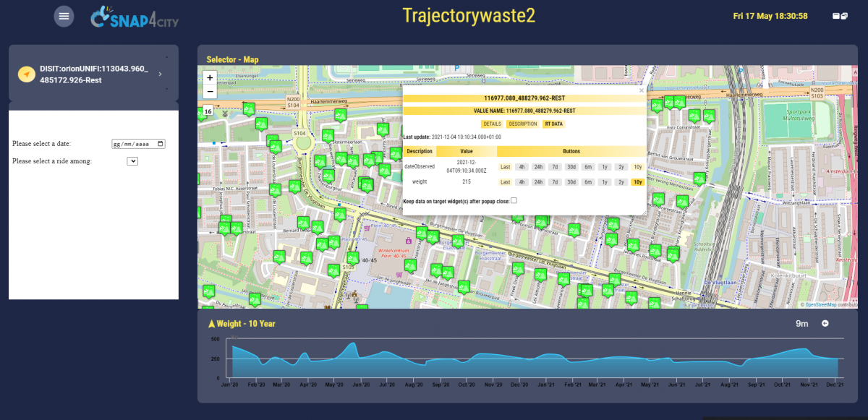Click the window icon next to the clock

coord(840,16)
